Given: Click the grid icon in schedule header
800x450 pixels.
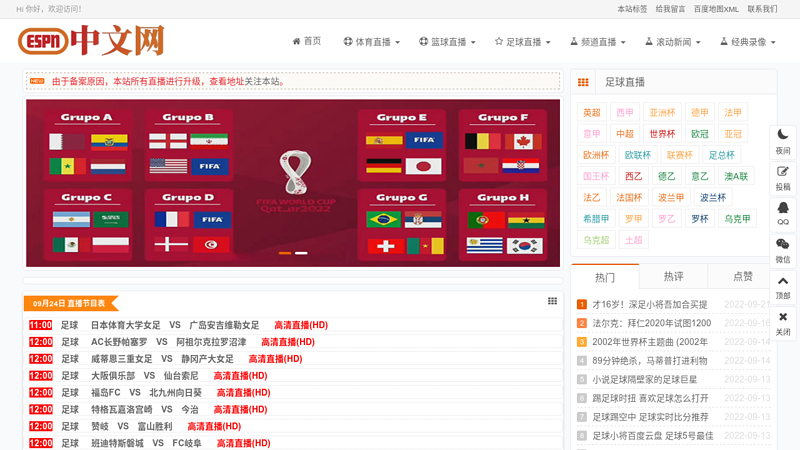Looking at the screenshot, I should click(552, 301).
